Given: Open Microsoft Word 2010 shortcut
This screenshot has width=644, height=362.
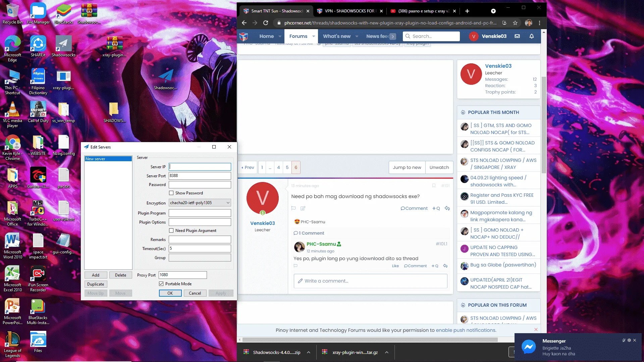Looking at the screenshot, I should 12,246.
